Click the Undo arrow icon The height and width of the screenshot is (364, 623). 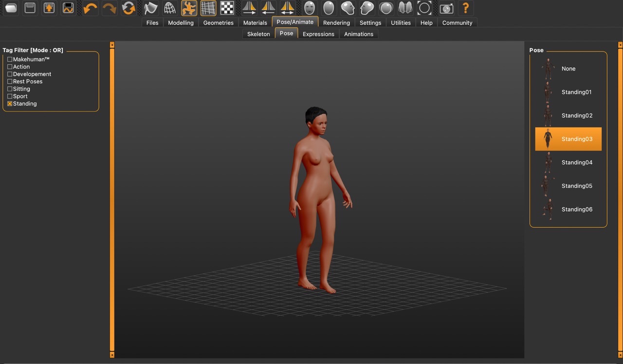point(90,8)
